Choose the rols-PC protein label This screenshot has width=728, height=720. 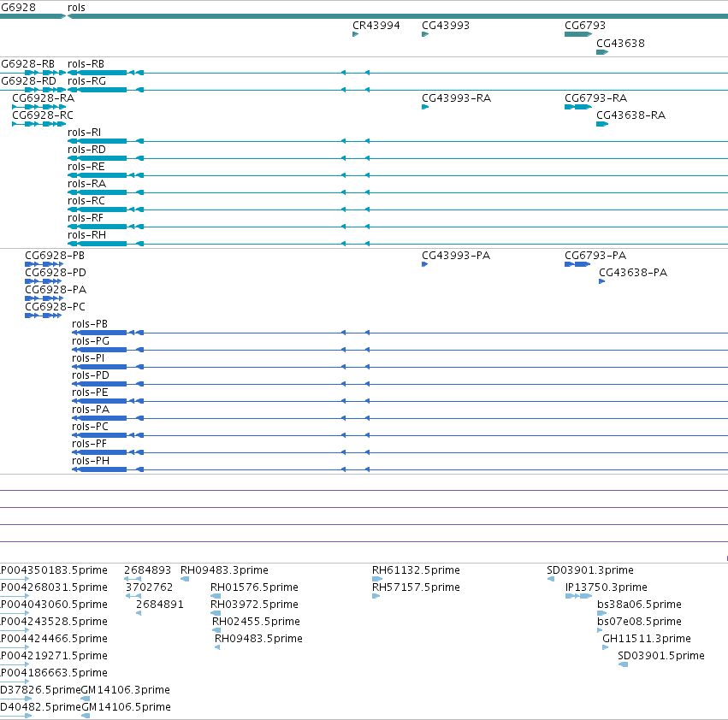[90, 428]
